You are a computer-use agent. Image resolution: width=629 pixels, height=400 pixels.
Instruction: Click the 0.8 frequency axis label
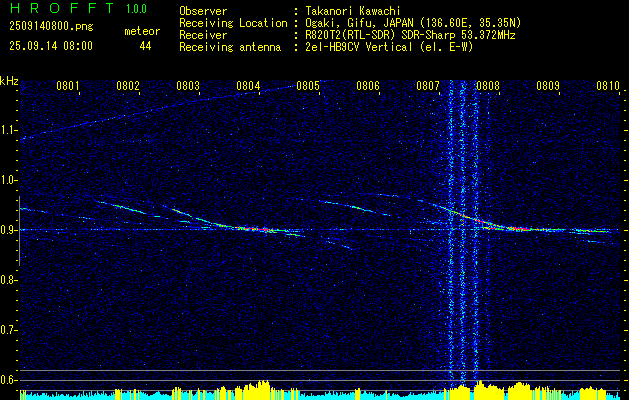pyautogui.click(x=7, y=280)
